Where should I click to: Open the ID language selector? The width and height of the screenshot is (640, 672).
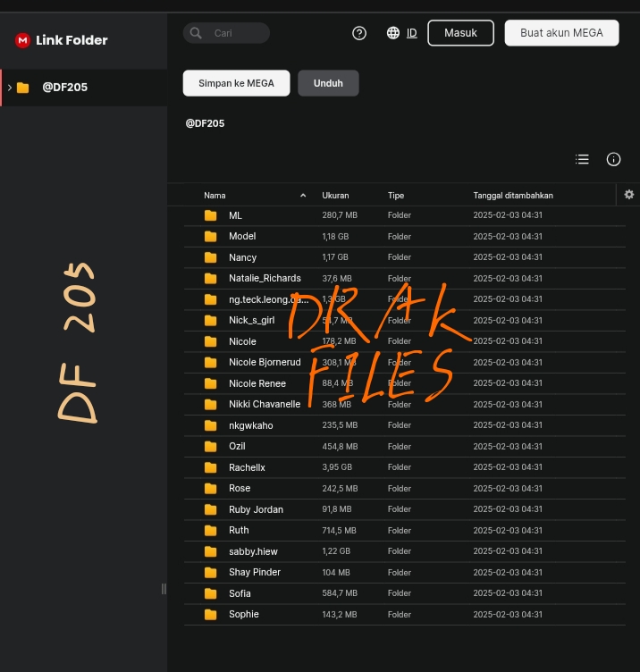coord(411,33)
